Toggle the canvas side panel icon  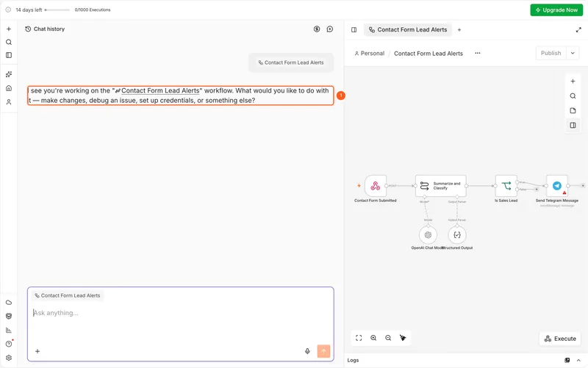(573, 125)
